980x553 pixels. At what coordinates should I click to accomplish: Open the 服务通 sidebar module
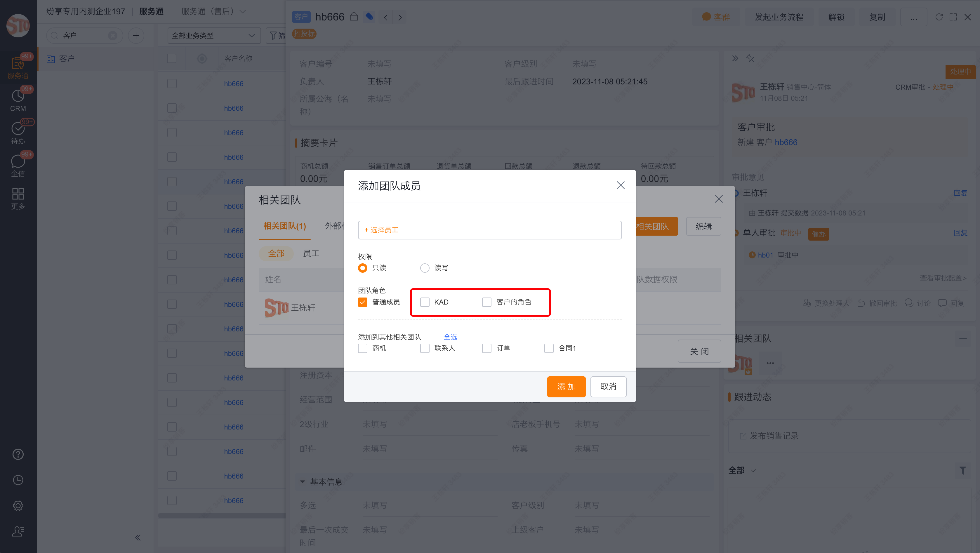18,67
